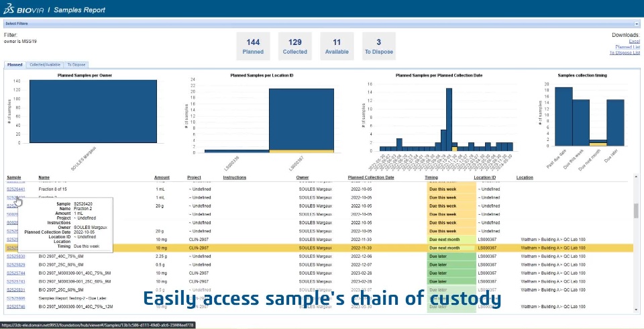Switch to the Collected/Available tab

[45, 64]
